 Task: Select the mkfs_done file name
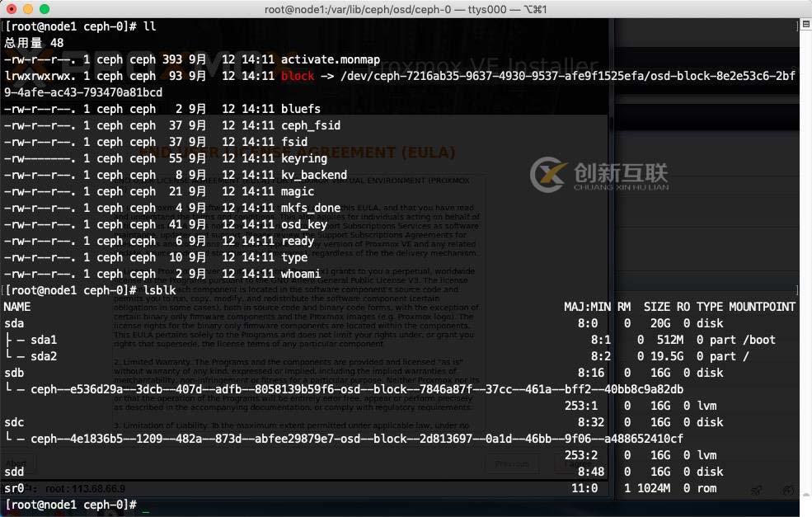pos(311,209)
